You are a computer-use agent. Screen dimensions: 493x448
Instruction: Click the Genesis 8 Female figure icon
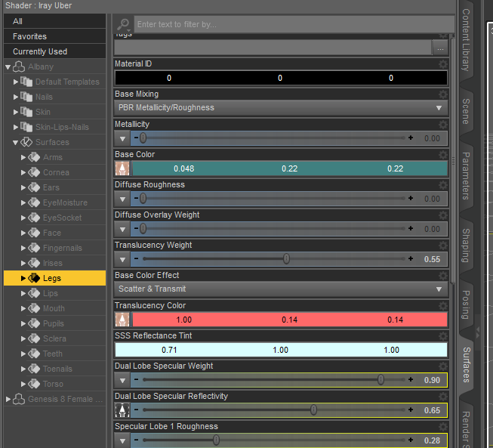pyautogui.click(x=19, y=399)
